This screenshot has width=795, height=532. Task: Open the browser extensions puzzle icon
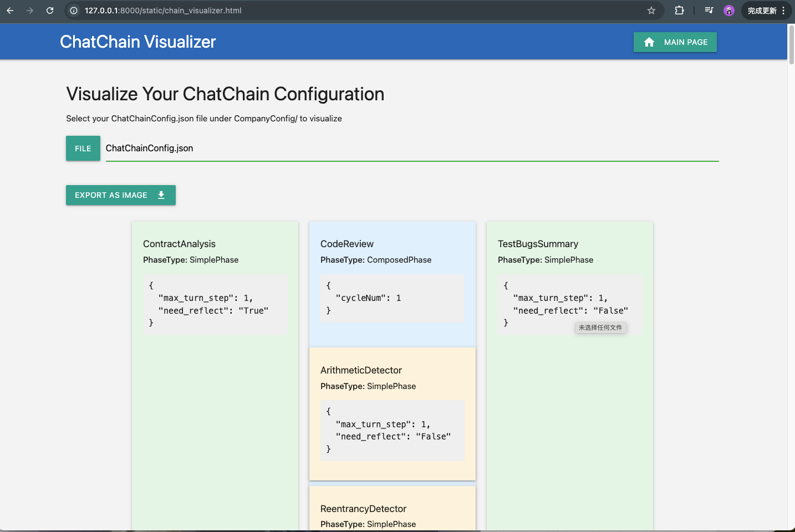[x=679, y=11]
